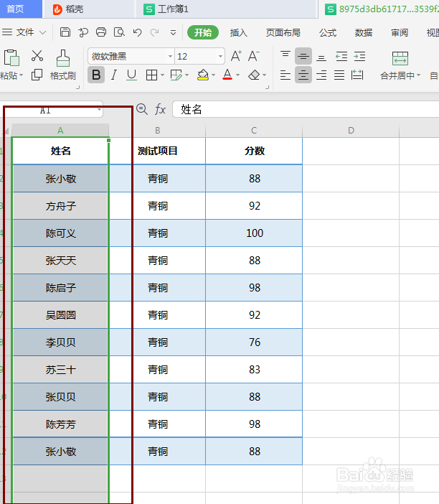Align text right
439x504 pixels.
(x=321, y=75)
